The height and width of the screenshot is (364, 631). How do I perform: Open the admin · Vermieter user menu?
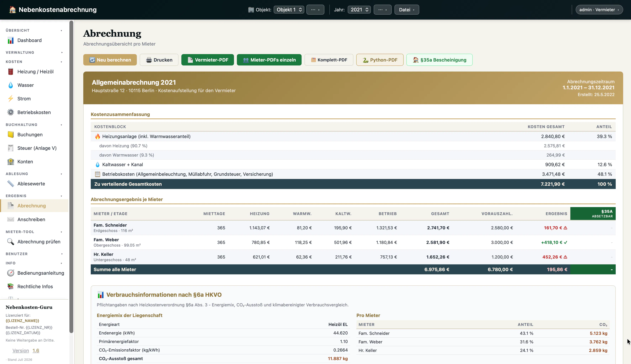[x=599, y=10]
